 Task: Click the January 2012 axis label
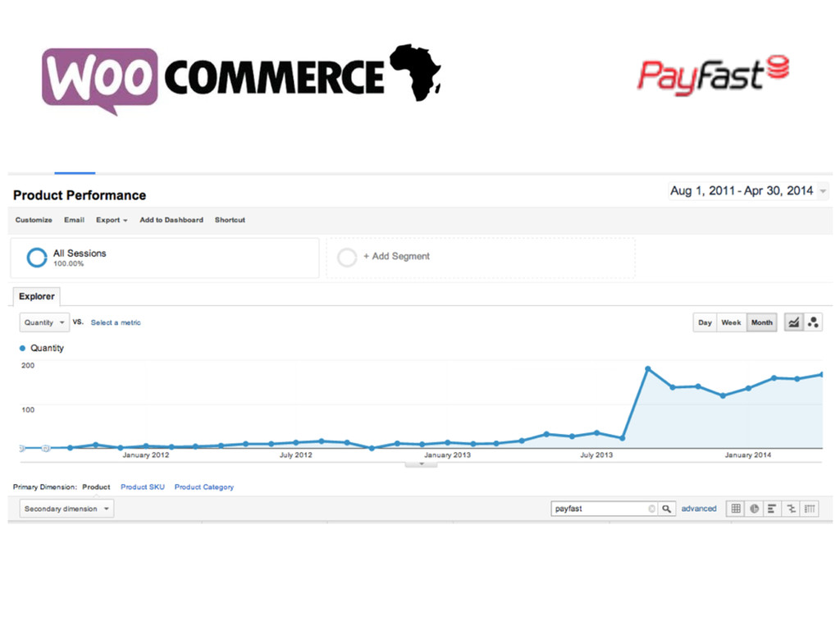(146, 454)
